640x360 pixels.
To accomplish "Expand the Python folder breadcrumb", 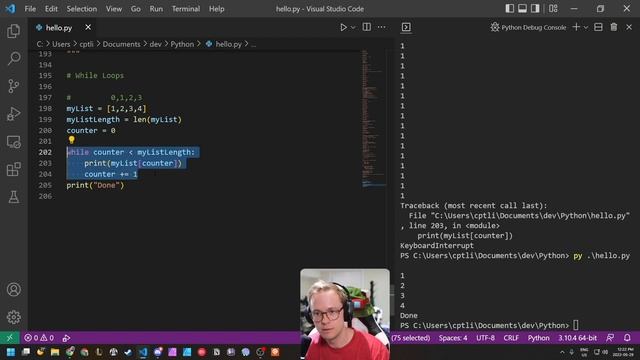I will click(x=182, y=44).
